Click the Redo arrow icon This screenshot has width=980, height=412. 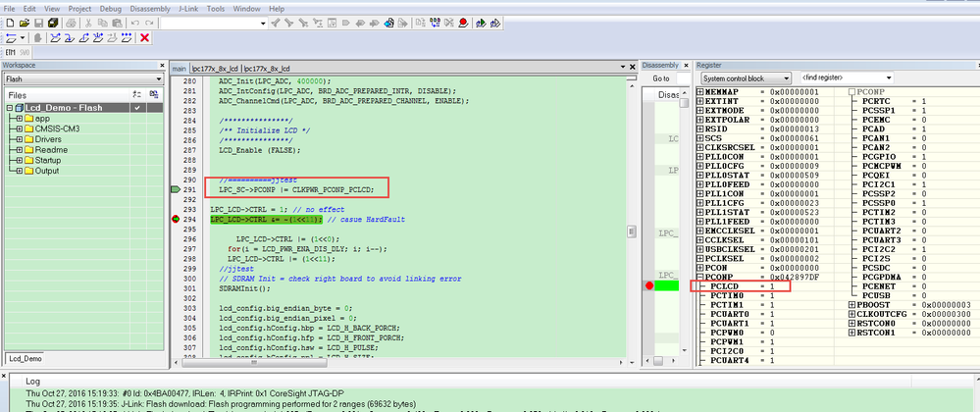tap(149, 24)
